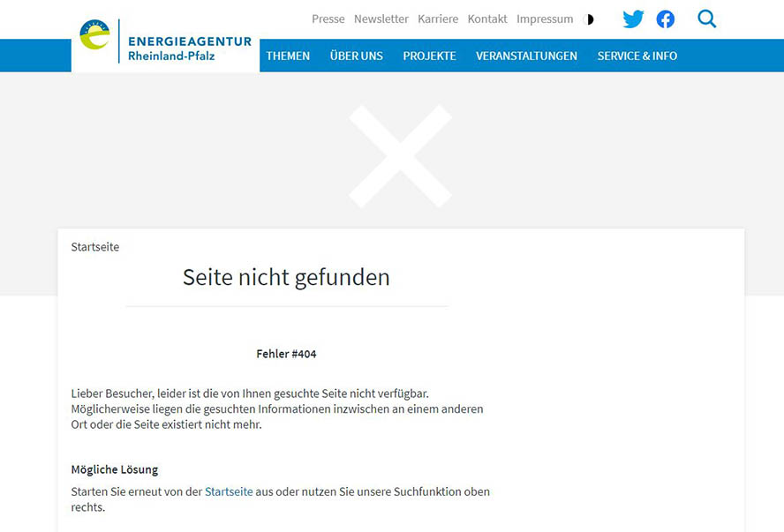Open the VERANSTALTUNGEN menu item
Image resolution: width=784 pixels, height=532 pixels.
tap(526, 56)
